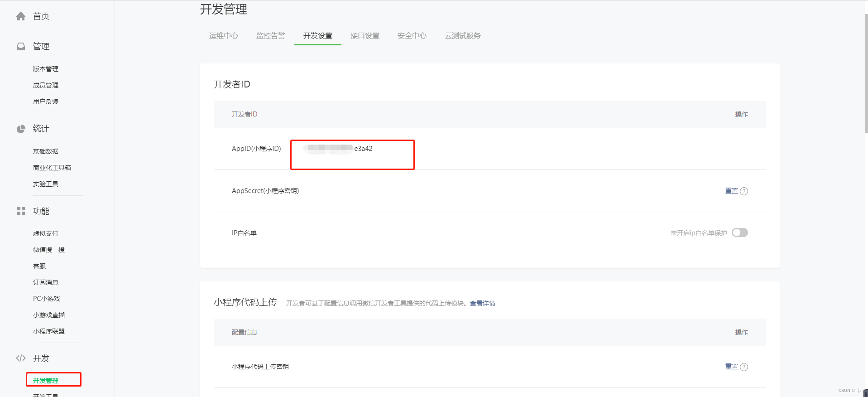Image resolution: width=868 pixels, height=397 pixels.
Task: Click the AppSecret(小程序密钥) label
Action: (265, 191)
